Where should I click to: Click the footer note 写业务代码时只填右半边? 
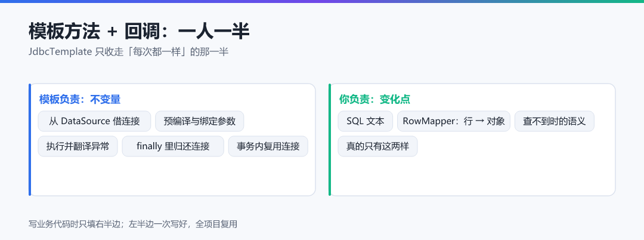133,224
